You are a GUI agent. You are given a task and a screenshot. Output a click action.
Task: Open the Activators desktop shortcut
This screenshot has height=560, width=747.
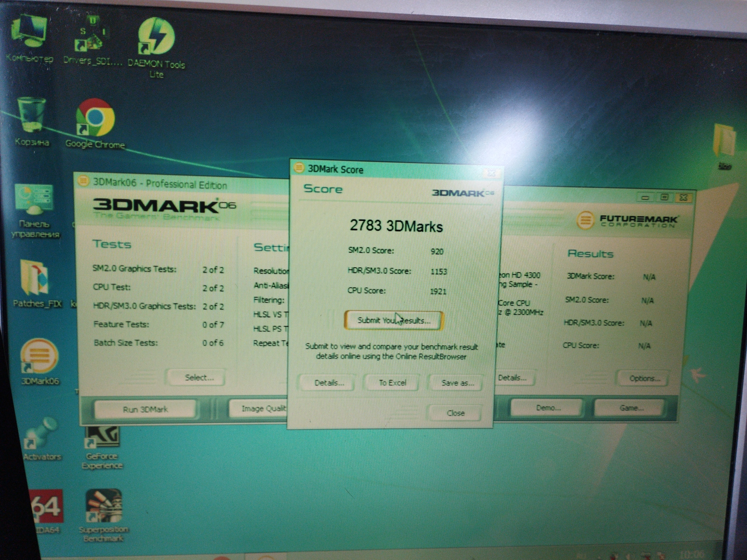[42, 439]
